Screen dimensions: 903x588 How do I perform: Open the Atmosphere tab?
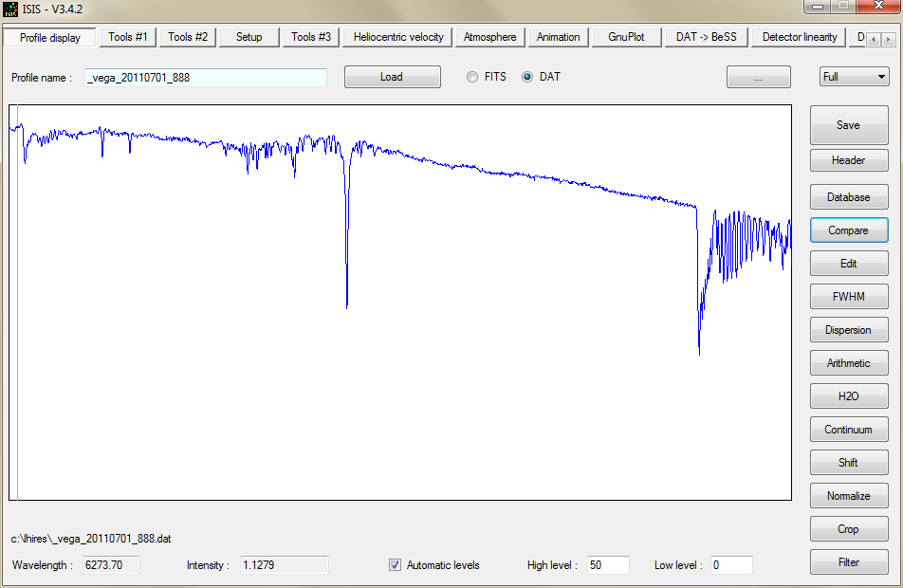(490, 37)
